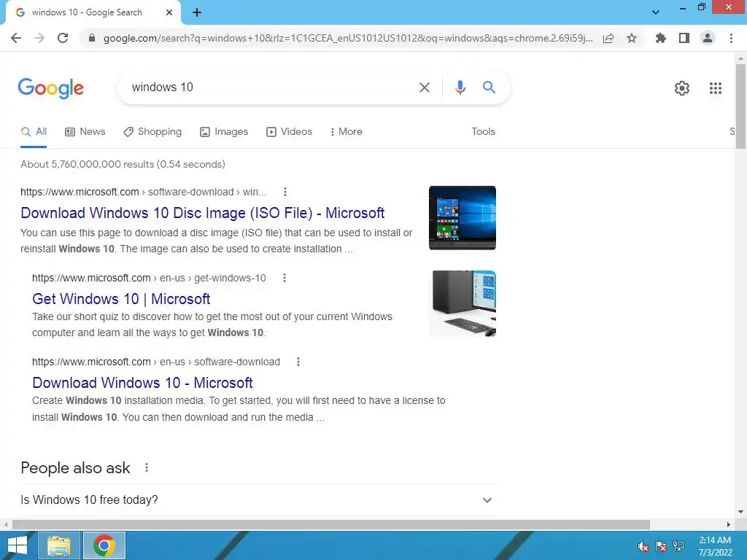Open the Google apps grid

(x=715, y=88)
